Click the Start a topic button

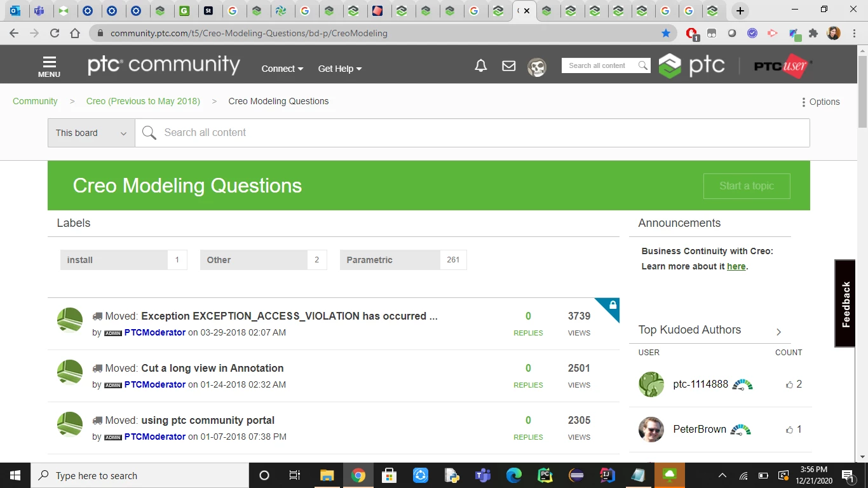(747, 186)
